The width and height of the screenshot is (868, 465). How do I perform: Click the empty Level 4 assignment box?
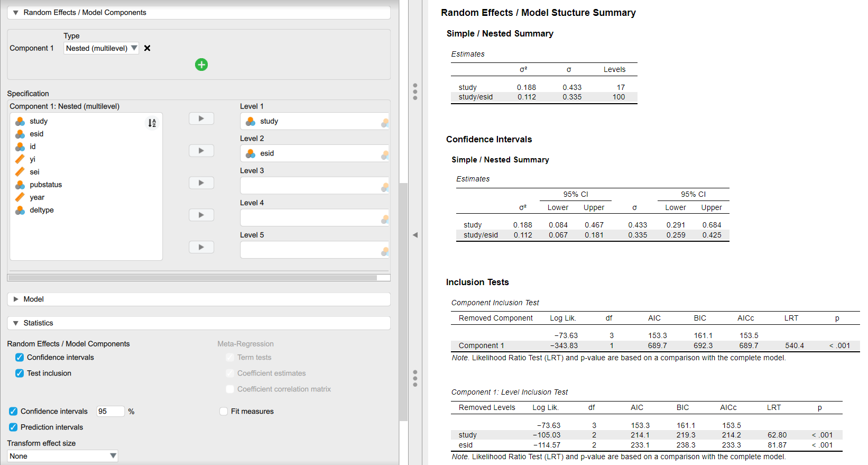coord(312,217)
